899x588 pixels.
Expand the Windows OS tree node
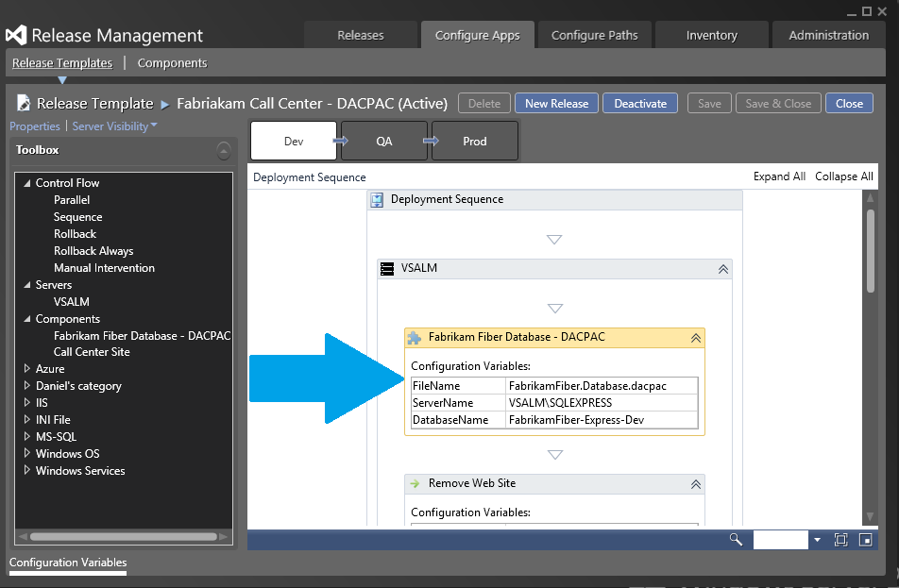pyautogui.click(x=27, y=453)
